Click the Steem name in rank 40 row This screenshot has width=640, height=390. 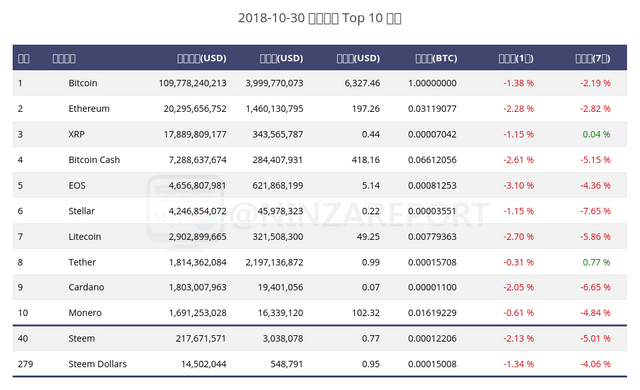coord(82,339)
